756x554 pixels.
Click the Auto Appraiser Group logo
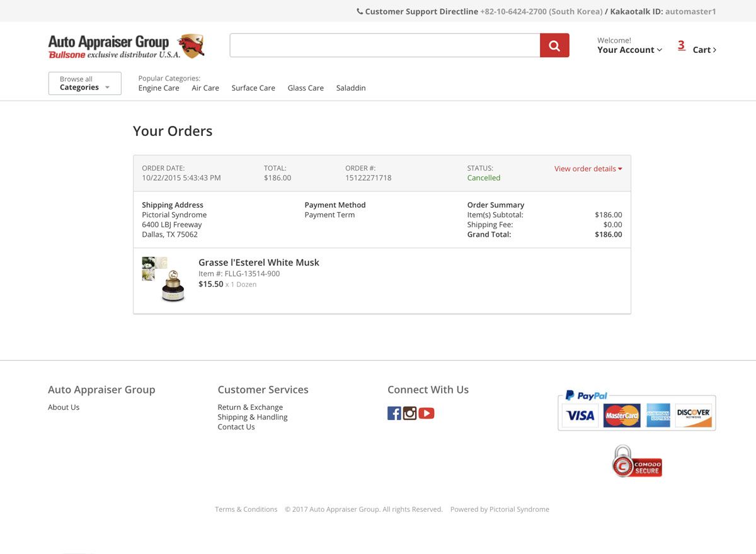[126, 46]
